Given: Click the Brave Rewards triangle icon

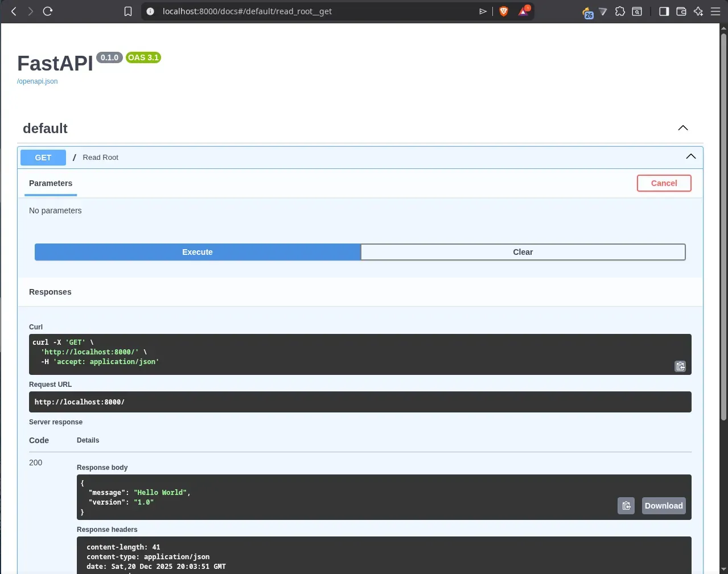Looking at the screenshot, I should click(523, 11).
